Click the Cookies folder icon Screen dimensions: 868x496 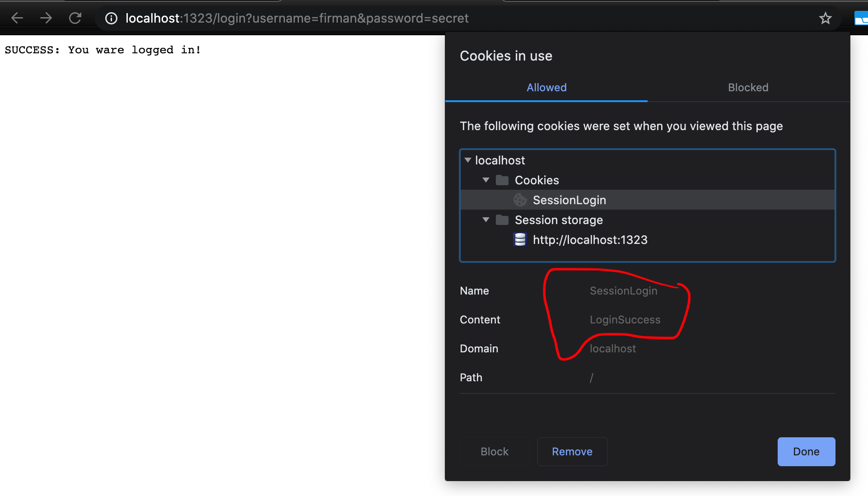(502, 180)
